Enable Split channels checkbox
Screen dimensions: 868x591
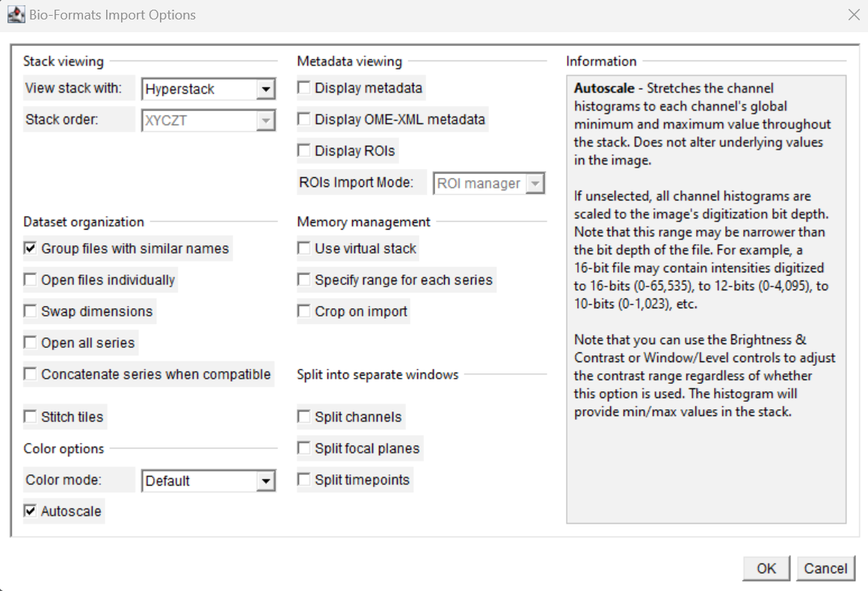[304, 417]
